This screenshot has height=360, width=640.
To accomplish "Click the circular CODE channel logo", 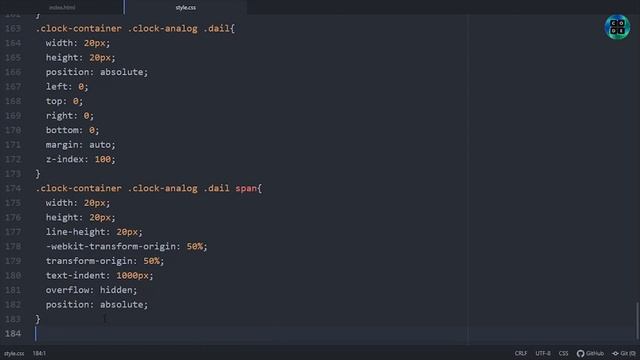I will 617,27.
